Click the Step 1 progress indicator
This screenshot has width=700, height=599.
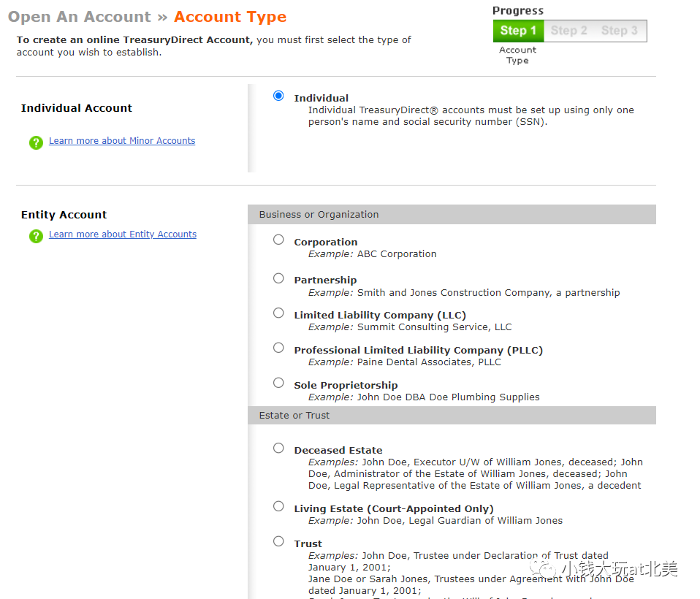point(518,31)
